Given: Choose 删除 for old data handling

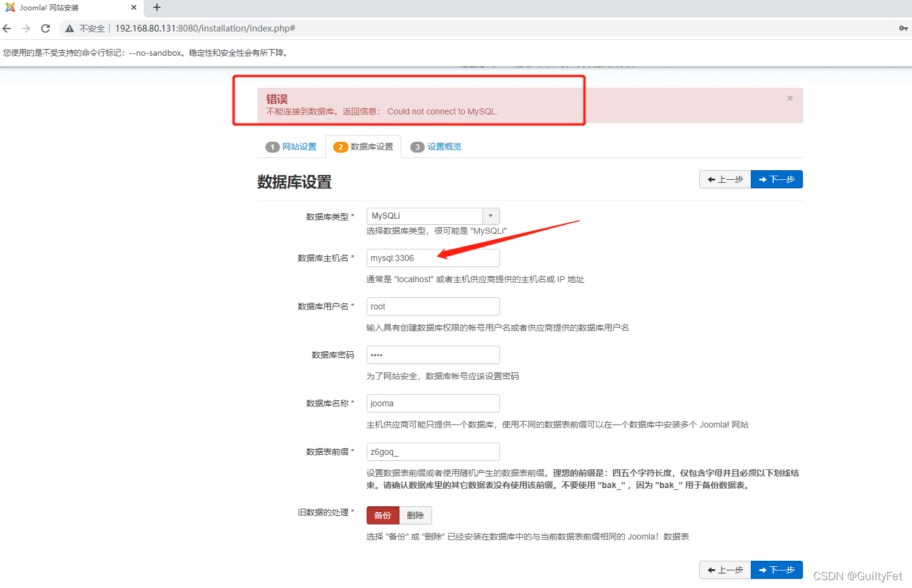Looking at the screenshot, I should 416,515.
